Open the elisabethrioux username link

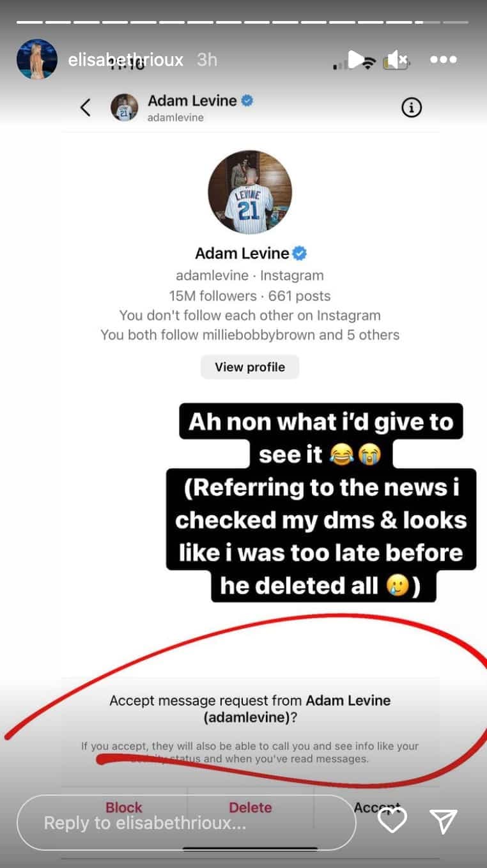[126, 60]
